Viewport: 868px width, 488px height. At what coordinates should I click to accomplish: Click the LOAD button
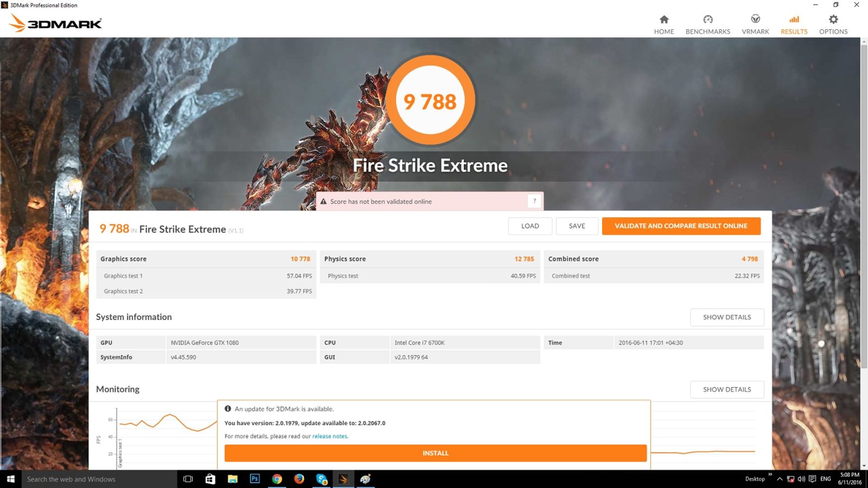click(x=530, y=226)
